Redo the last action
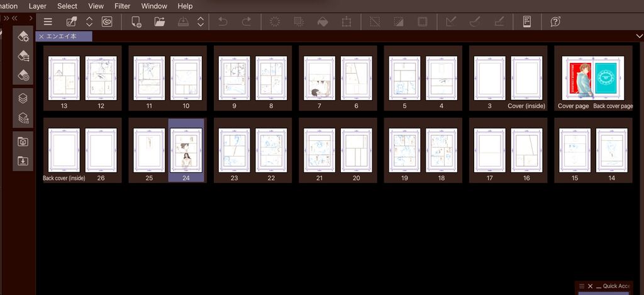This screenshot has height=295, width=644. (247, 22)
